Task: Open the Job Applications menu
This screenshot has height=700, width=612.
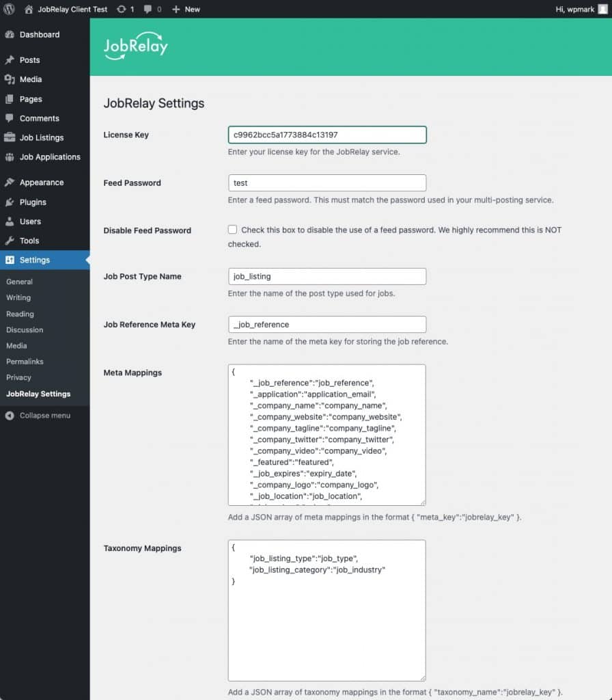Action: pyautogui.click(x=44, y=157)
